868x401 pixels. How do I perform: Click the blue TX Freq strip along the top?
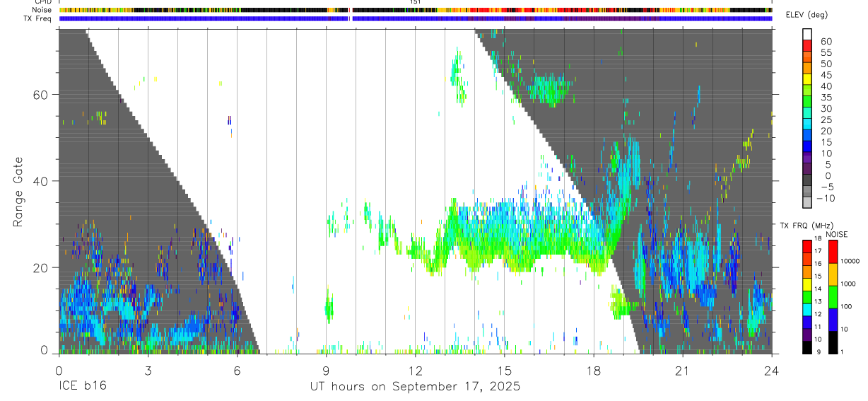(x=415, y=18)
